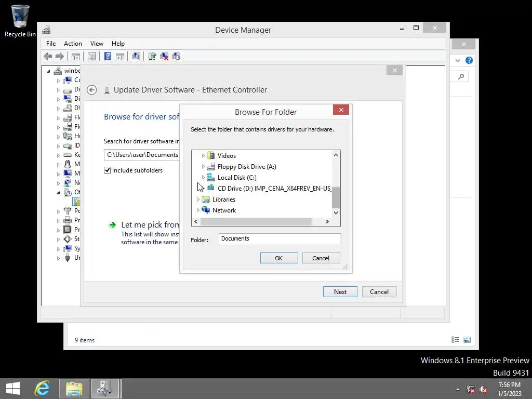Viewport: 532px width, 399px height.
Task: Select Network in the folder tree
Action: [219, 210]
